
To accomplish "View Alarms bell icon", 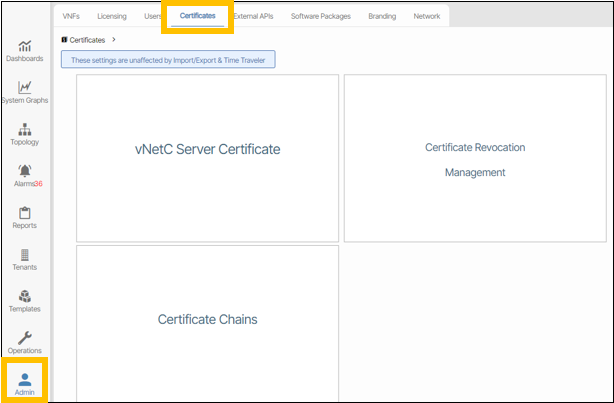I will (25, 171).
